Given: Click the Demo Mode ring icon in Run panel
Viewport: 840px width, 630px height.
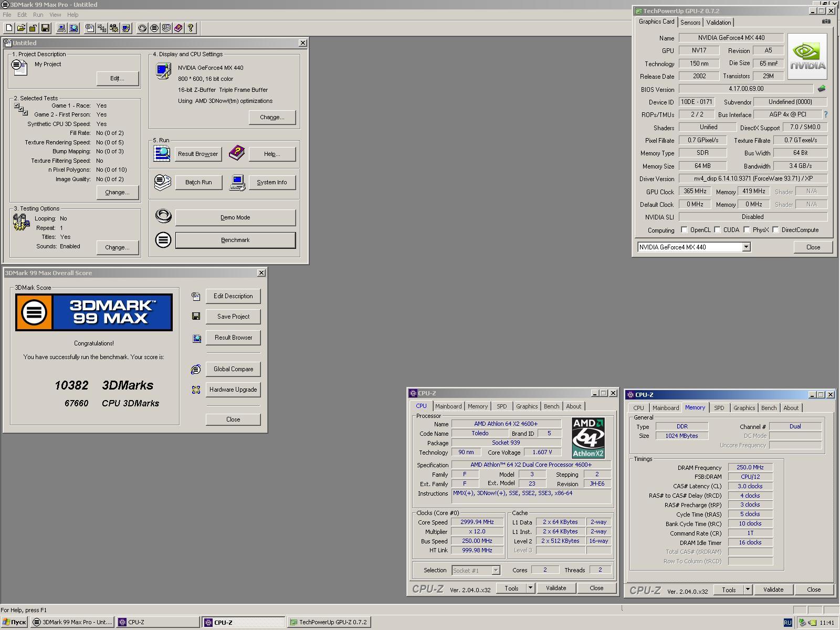Looking at the screenshot, I should [163, 216].
